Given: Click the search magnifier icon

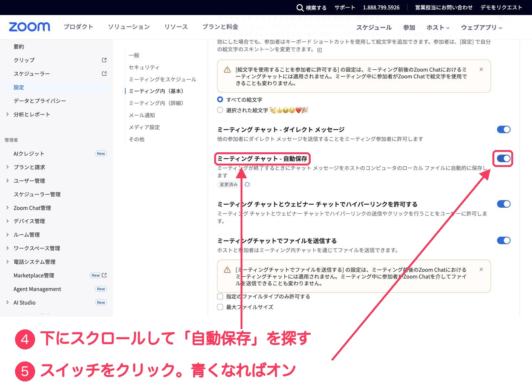Looking at the screenshot, I should 300,8.
